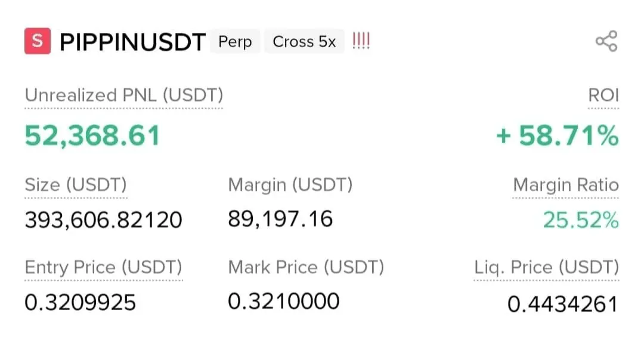Tap the Margin (USDT) label
This screenshot has height=340, width=644.
click(x=290, y=185)
